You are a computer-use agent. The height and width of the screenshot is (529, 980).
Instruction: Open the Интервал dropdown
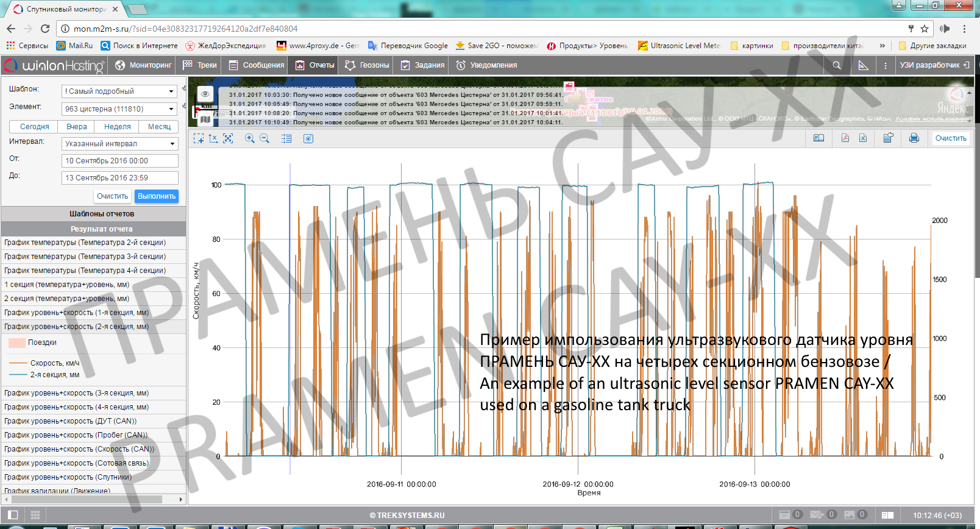119,144
